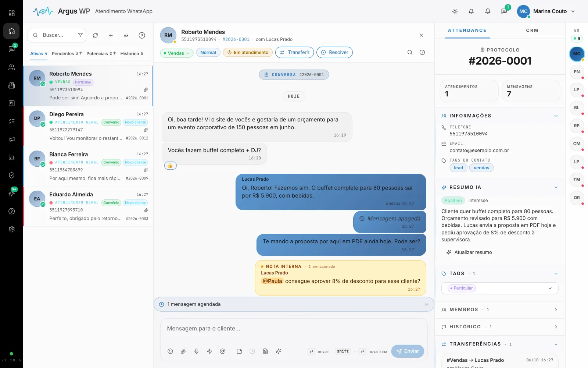588x368 pixels.
Task: Switch to the Potenciais tab
Action: (101, 54)
